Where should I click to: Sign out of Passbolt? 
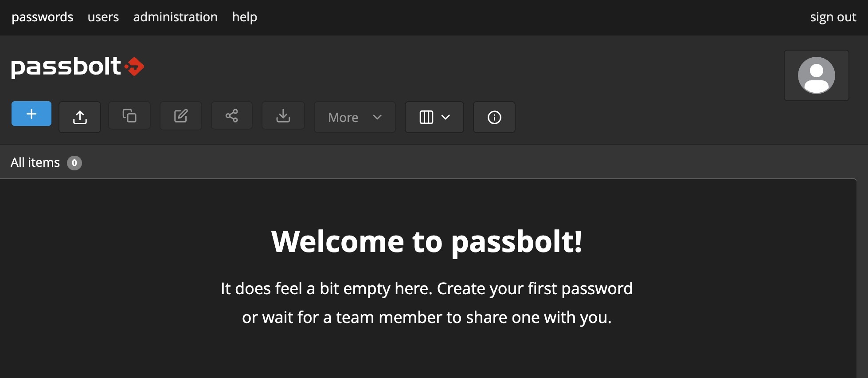point(833,17)
